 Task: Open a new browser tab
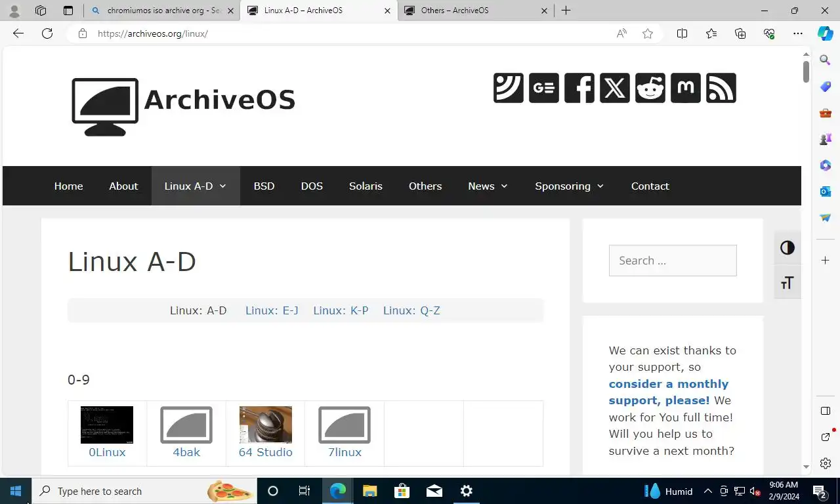(566, 10)
